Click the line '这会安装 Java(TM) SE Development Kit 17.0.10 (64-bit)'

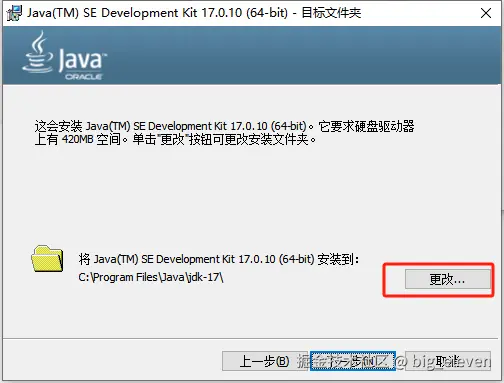[x=171, y=126]
